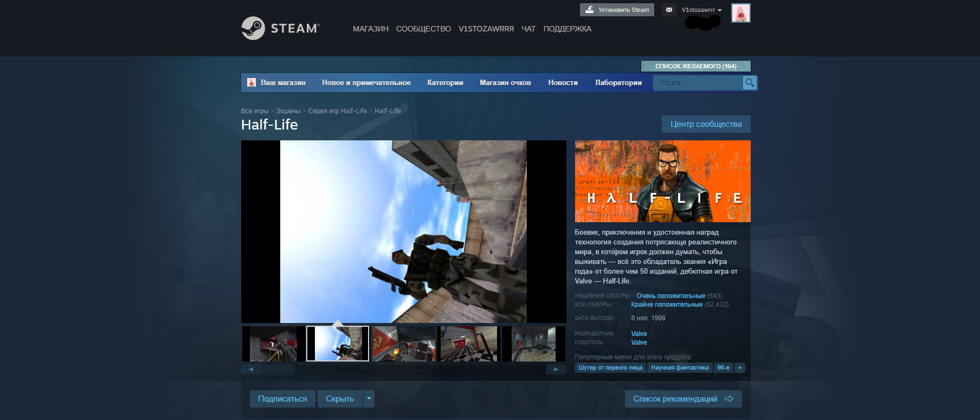Click the ВСЕ ОБЗОРЫ label

coord(594,305)
